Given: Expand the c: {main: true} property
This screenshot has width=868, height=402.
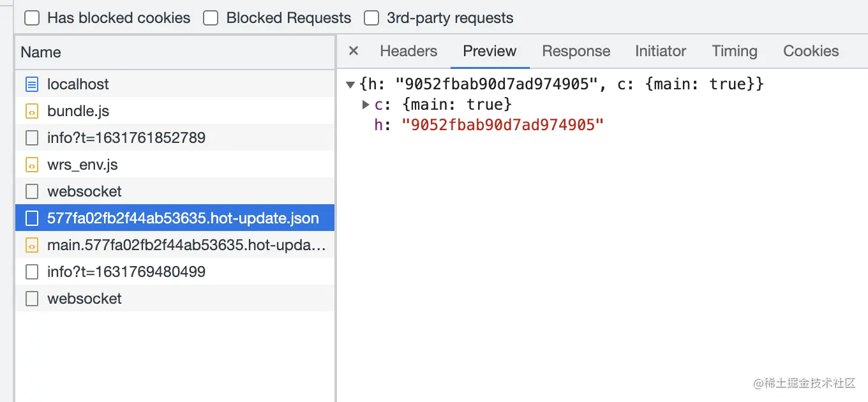Looking at the screenshot, I should (x=366, y=104).
